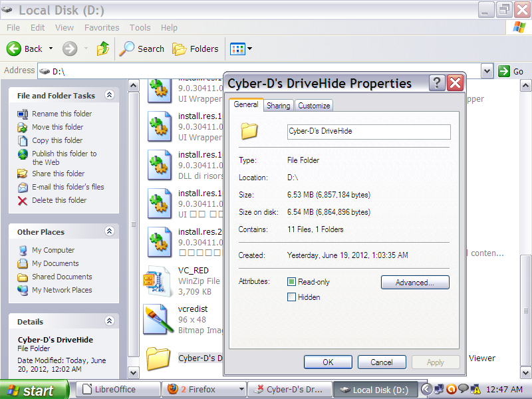The image size is (532, 399).
Task: Toggle the Folders pane button
Action: pos(196,49)
